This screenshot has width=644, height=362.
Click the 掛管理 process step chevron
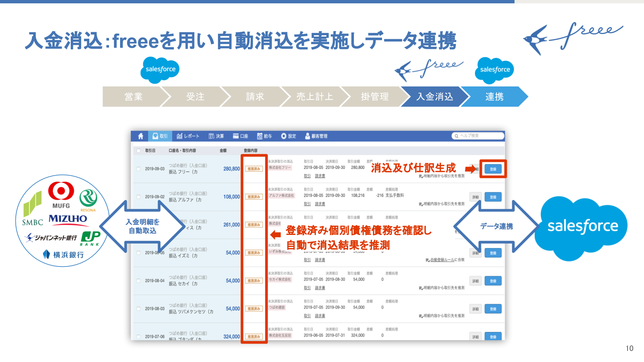click(375, 97)
